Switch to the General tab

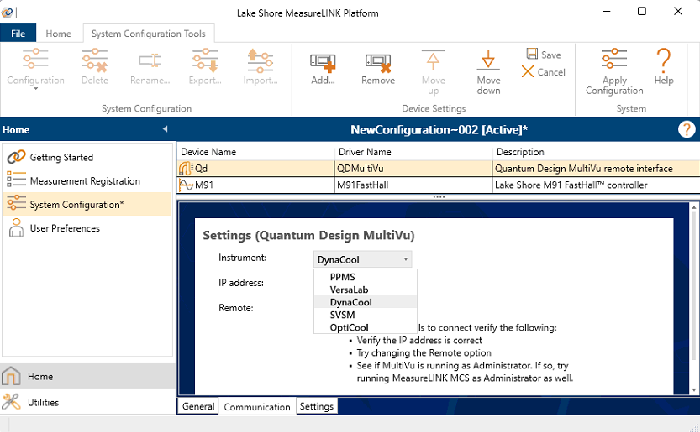pos(198,406)
